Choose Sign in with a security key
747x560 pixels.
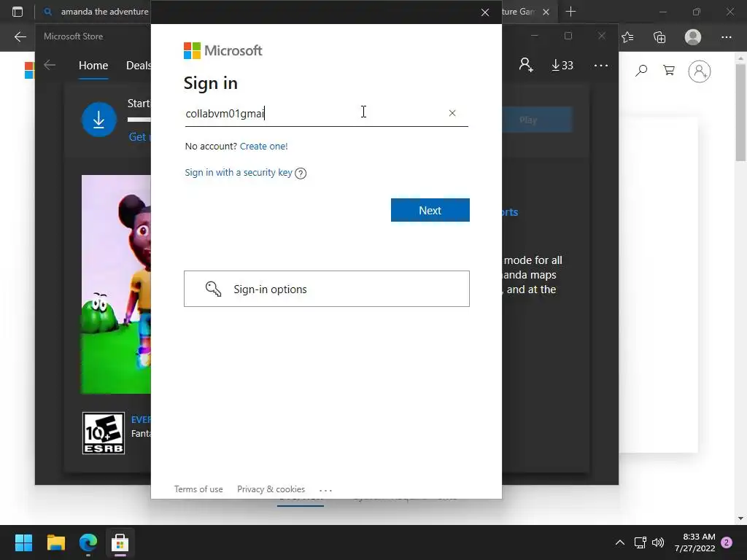coord(239,172)
